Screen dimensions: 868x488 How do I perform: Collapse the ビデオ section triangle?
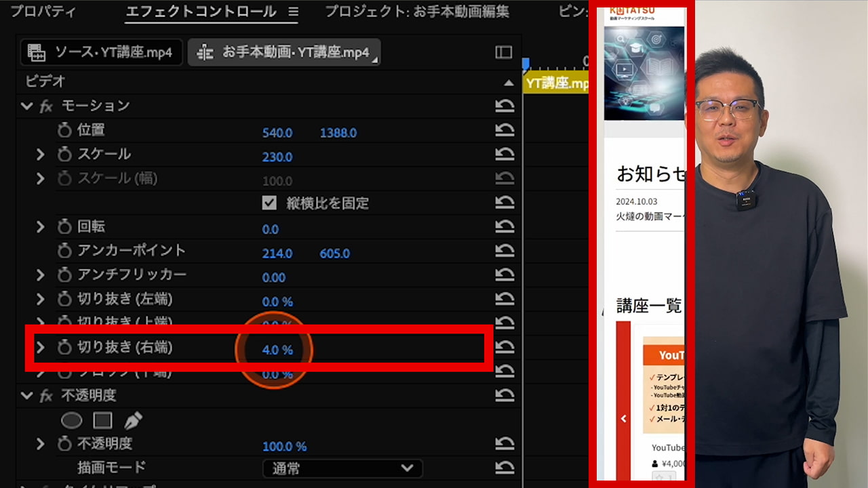pyautogui.click(x=509, y=83)
